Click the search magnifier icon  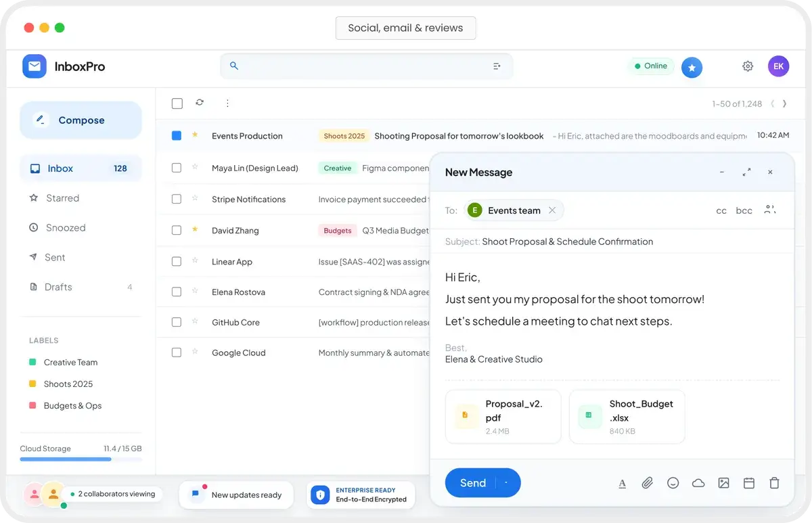[234, 66]
